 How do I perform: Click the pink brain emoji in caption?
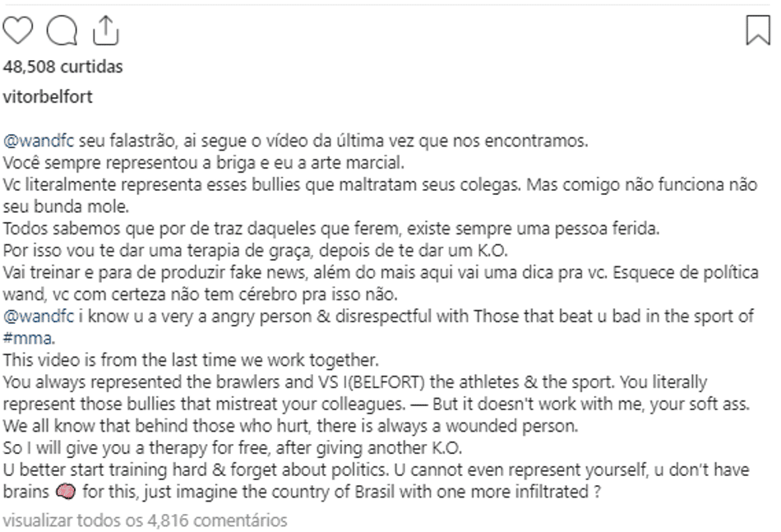[x=65, y=492]
